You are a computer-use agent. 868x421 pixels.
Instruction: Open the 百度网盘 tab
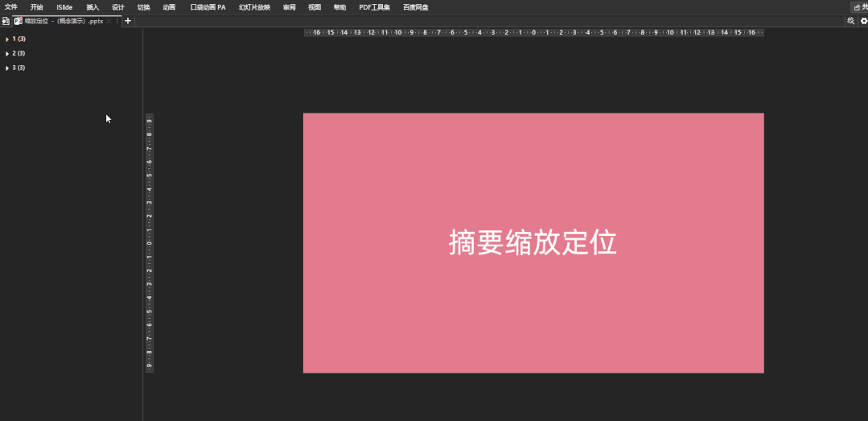point(415,7)
